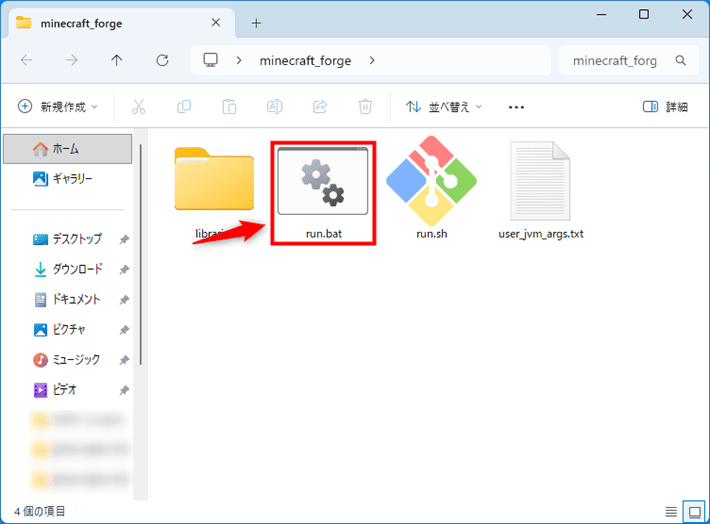This screenshot has width=710, height=524.
Task: Click pin icon next to ダウンロード
Action: pos(124,269)
